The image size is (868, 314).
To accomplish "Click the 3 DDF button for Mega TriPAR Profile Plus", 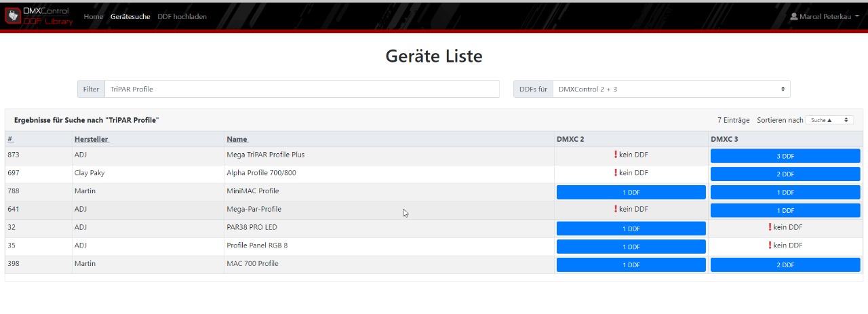I will (x=785, y=156).
